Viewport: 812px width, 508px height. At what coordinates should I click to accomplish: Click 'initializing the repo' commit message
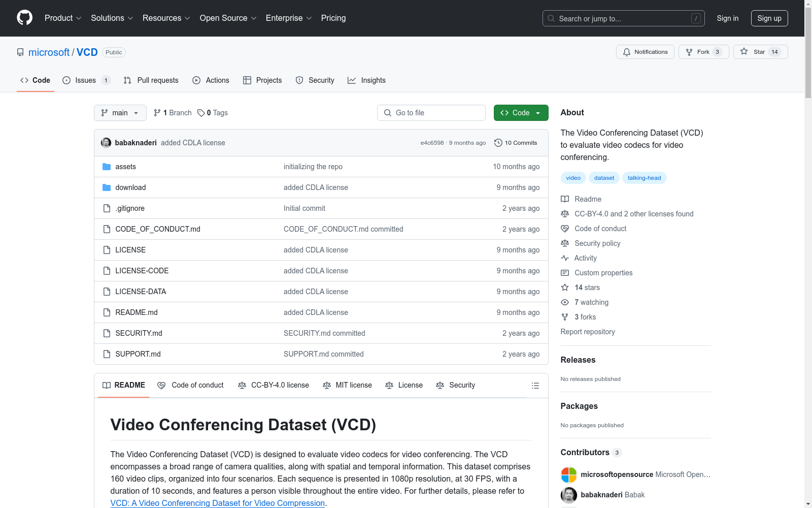coord(313,167)
